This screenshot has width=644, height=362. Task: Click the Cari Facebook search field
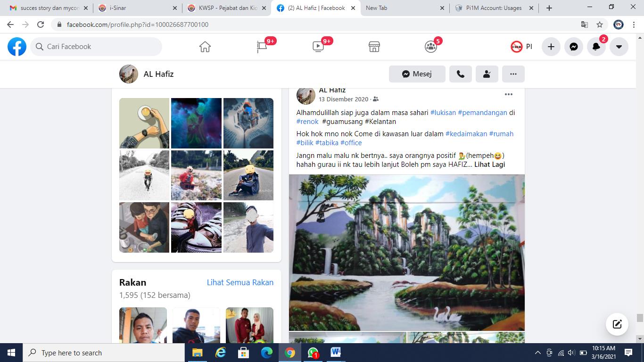click(97, 47)
